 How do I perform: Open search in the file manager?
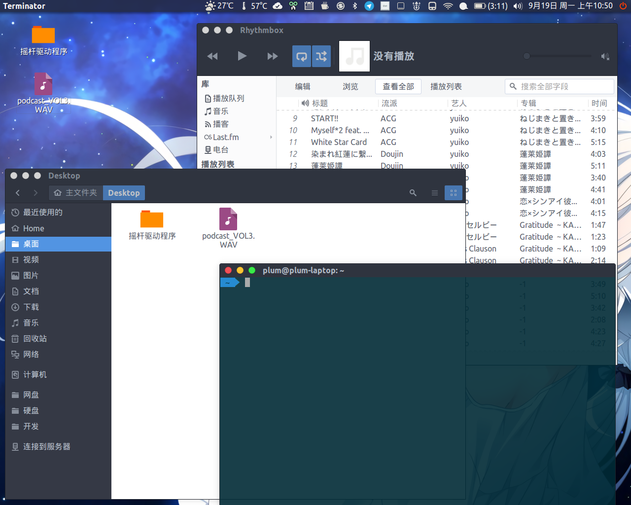413,193
